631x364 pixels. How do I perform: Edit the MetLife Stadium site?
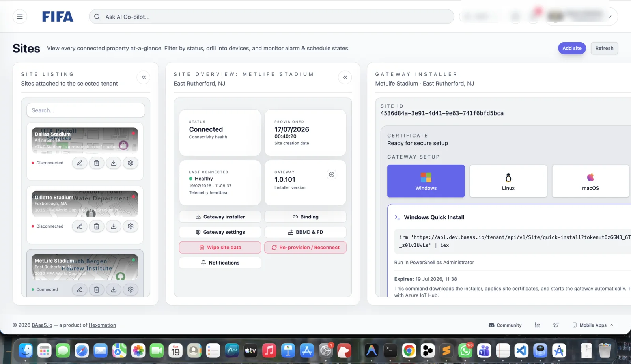80,289
